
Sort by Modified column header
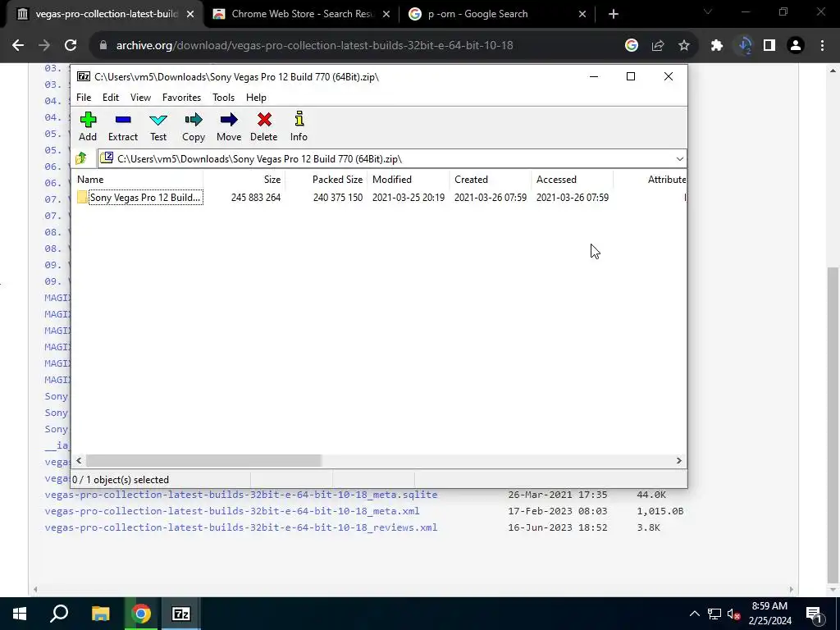(x=409, y=180)
